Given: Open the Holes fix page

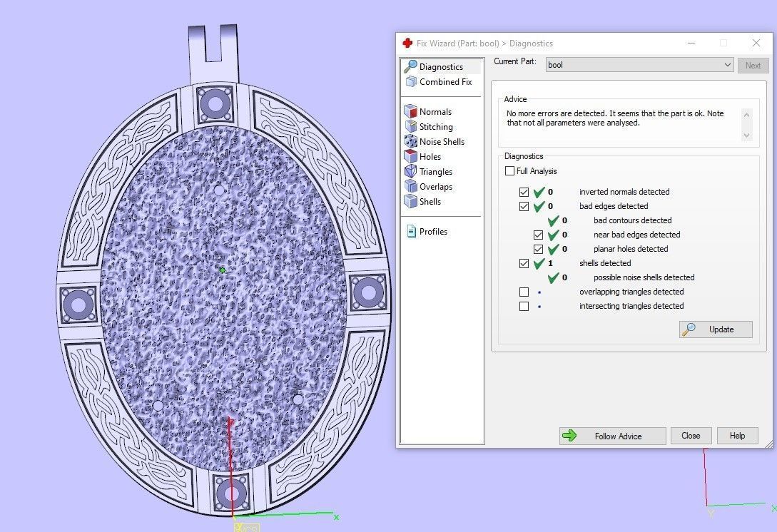Looking at the screenshot, I should (430, 156).
